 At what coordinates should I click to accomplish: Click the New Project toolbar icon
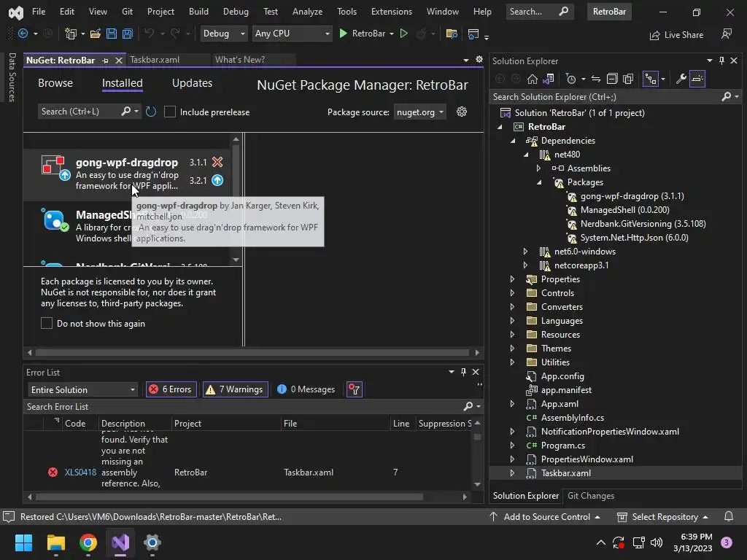[x=71, y=34]
